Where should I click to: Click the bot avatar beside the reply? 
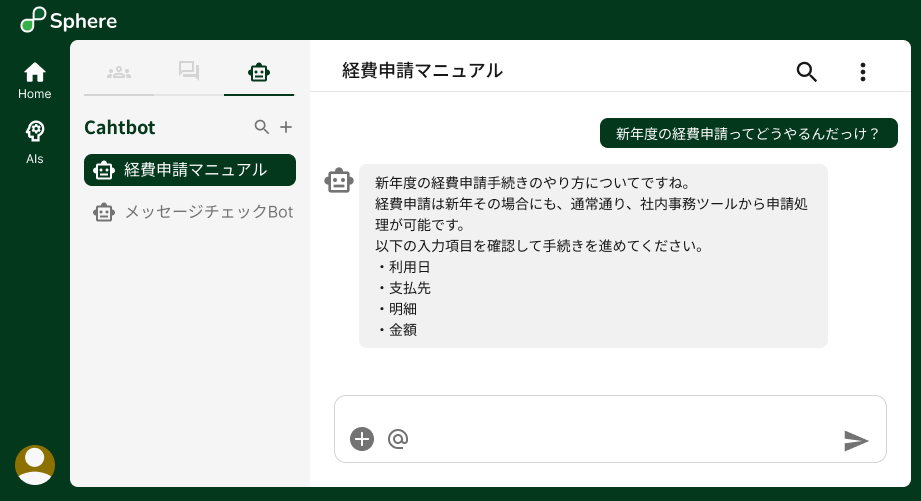point(340,180)
